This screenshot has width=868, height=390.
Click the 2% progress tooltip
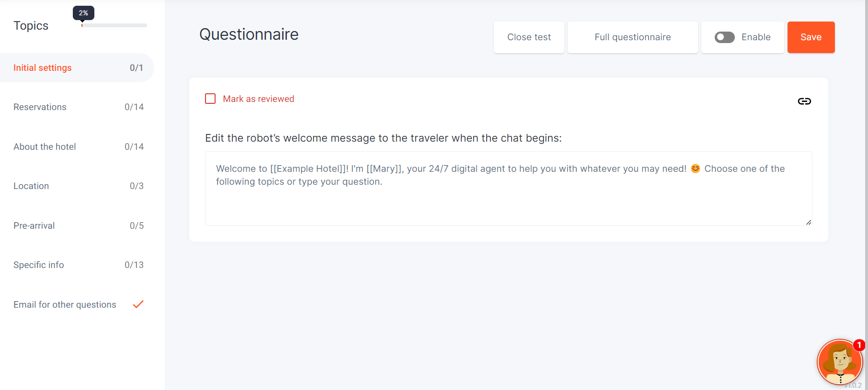83,13
